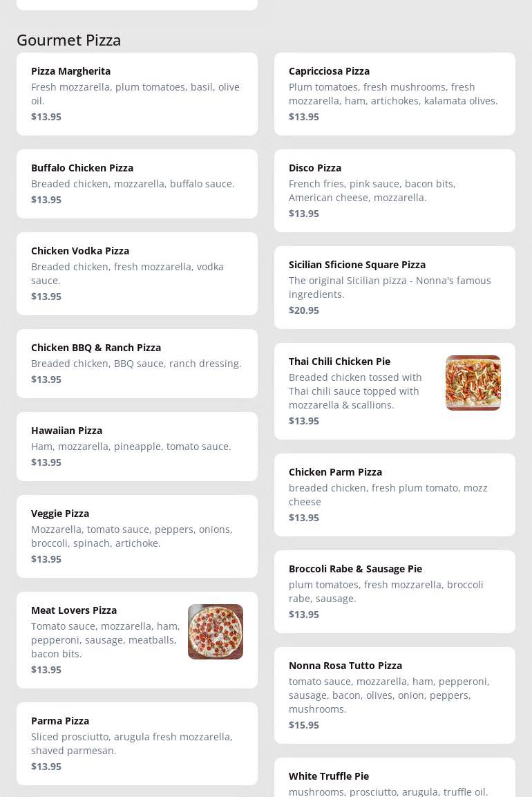Select the Capricciosa Pizza card

tap(395, 94)
